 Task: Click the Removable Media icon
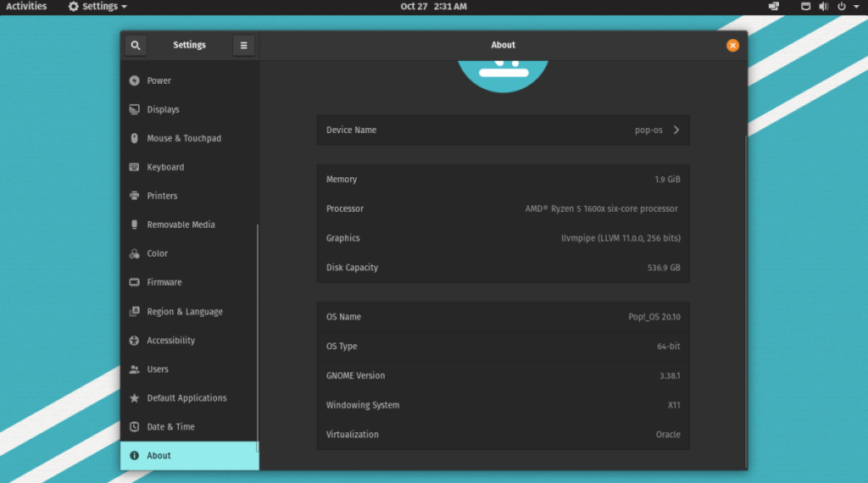point(134,225)
